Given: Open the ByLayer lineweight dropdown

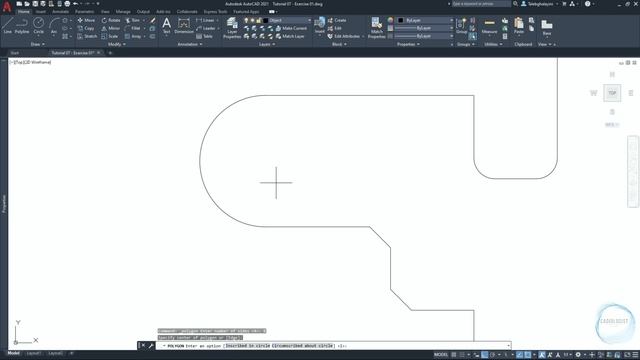Looking at the screenshot, I should pyautogui.click(x=424, y=28).
